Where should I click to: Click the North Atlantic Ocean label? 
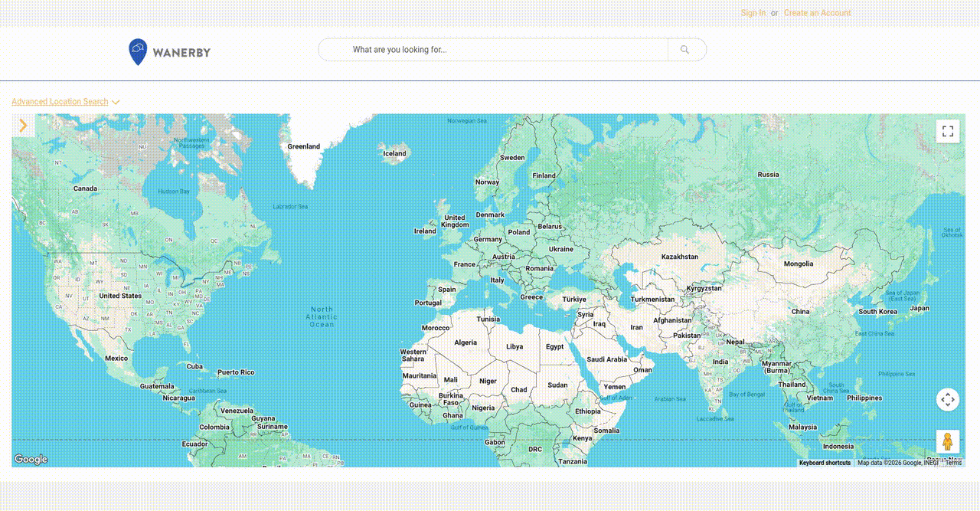(x=322, y=317)
